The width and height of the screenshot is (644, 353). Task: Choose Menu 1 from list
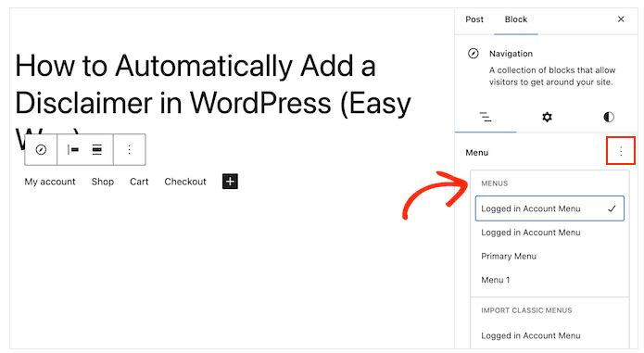point(549,280)
